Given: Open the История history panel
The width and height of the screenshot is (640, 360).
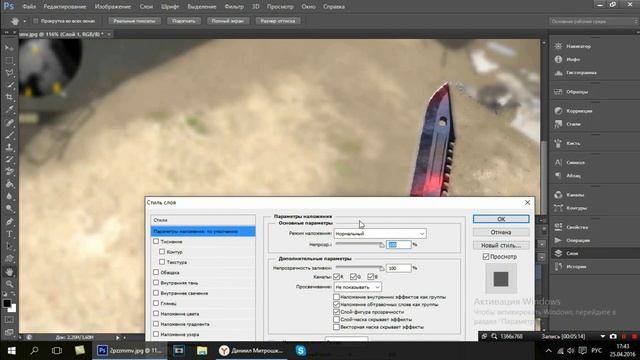Looking at the screenshot, I should pos(570,267).
